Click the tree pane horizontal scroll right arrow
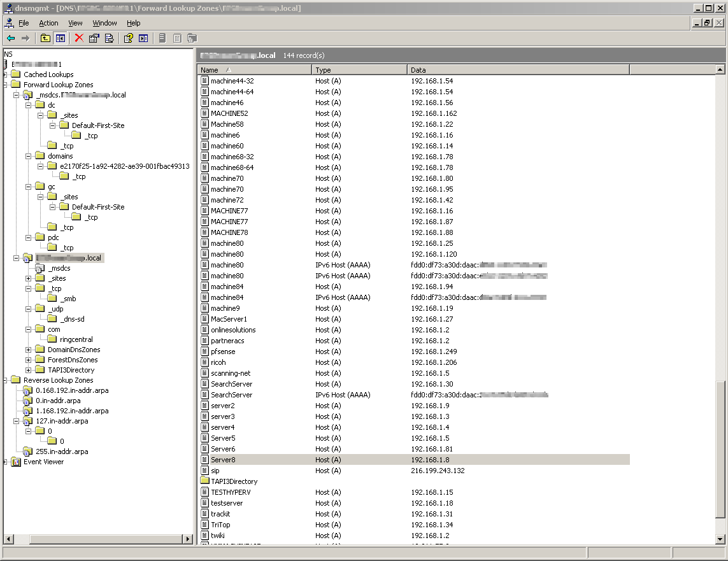 pyautogui.click(x=187, y=539)
